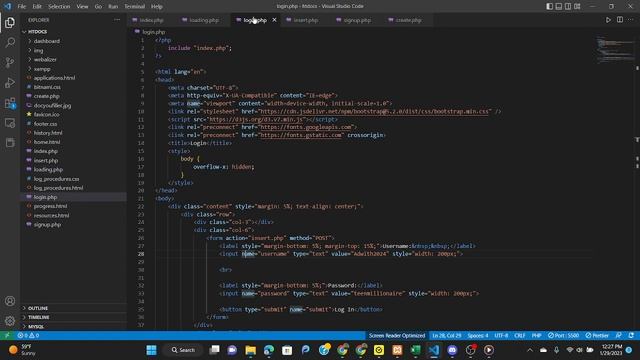
Task: Open signup.php in the file tree
Action: click(x=47, y=224)
